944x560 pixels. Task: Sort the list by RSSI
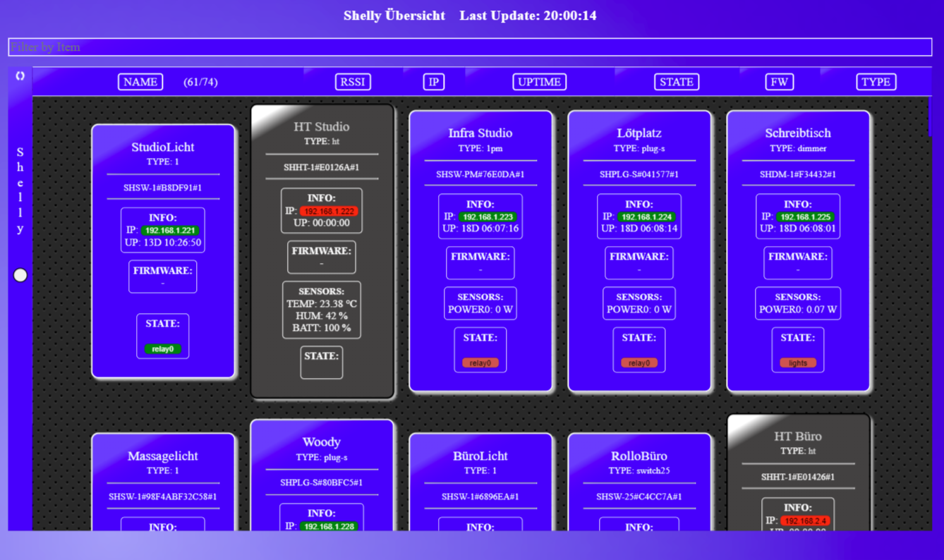coord(353,82)
